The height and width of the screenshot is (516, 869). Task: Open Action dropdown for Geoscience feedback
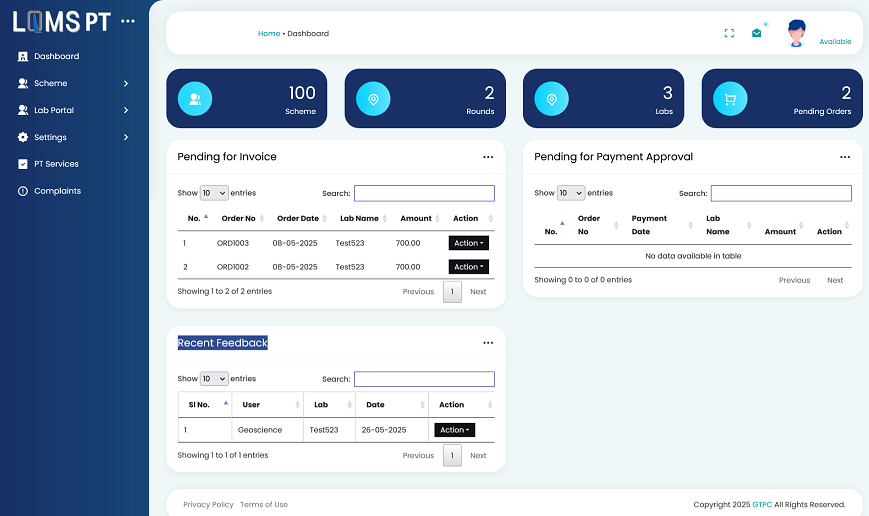[x=454, y=430]
